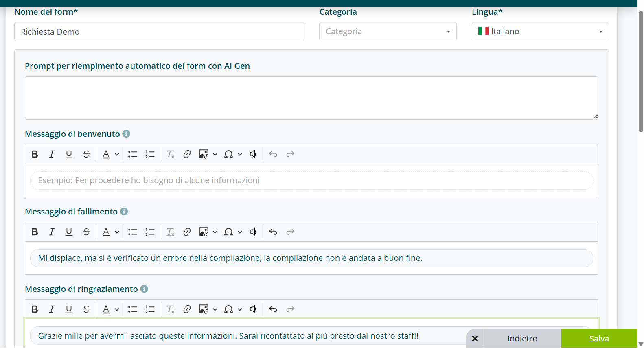Insert link in Messaggio di ringraziamento editor
644x348 pixels.
[x=187, y=309]
